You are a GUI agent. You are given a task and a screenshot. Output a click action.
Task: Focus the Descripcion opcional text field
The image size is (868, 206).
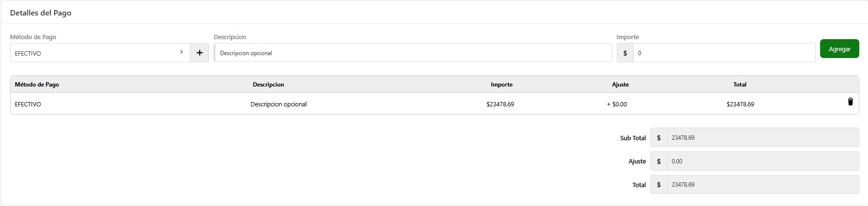point(413,53)
